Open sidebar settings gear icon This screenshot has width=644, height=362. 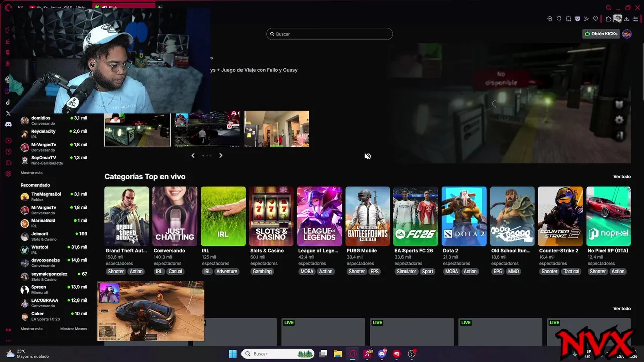pyautogui.click(x=8, y=174)
